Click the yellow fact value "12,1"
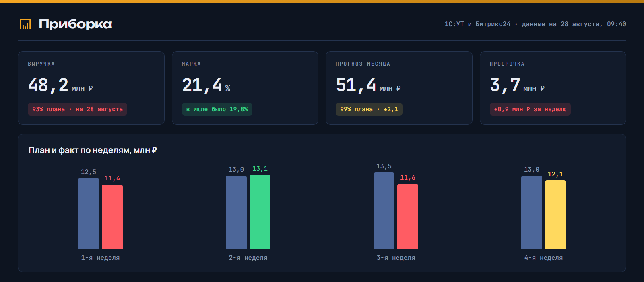 [555, 174]
